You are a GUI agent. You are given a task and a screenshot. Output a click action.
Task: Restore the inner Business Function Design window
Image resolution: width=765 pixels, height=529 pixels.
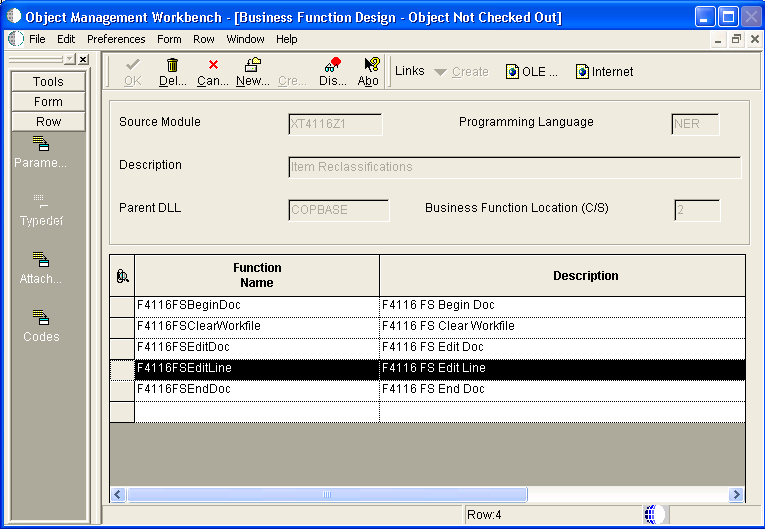point(736,40)
